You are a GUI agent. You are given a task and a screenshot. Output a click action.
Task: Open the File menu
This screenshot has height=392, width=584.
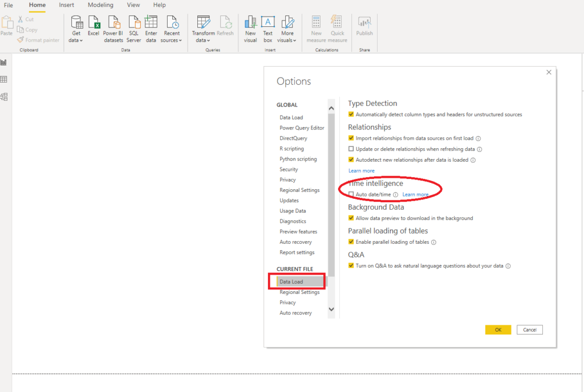(8, 5)
